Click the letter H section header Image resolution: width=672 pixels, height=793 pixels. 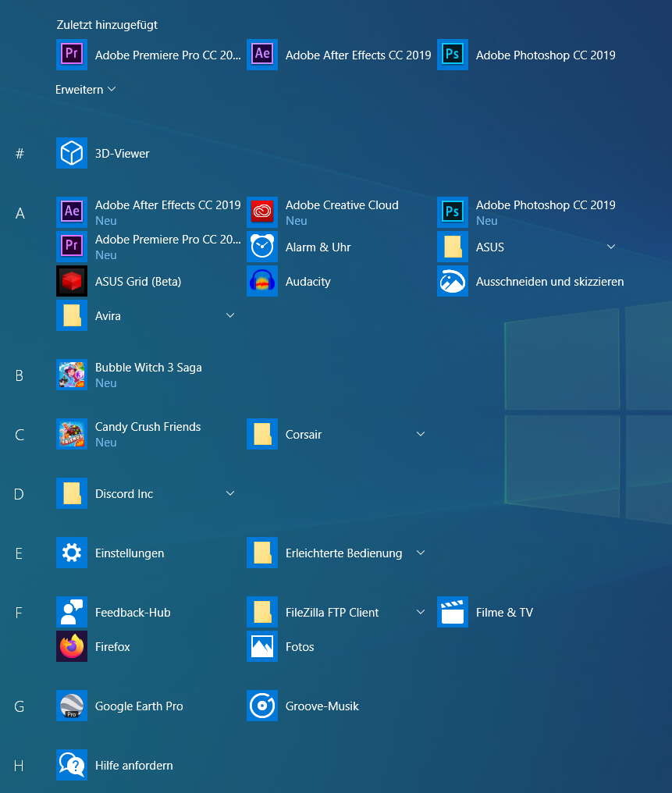pyautogui.click(x=19, y=766)
